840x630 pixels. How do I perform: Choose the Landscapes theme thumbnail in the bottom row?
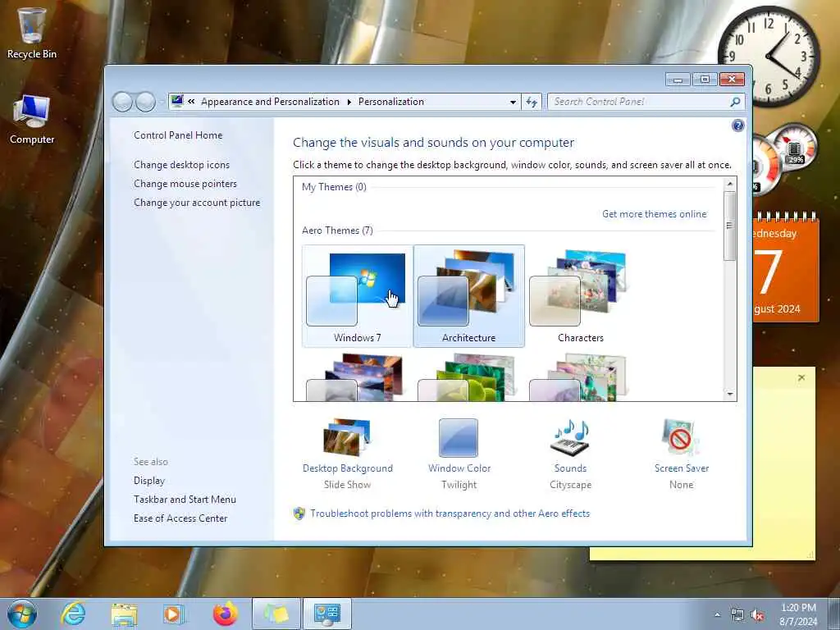(358, 377)
